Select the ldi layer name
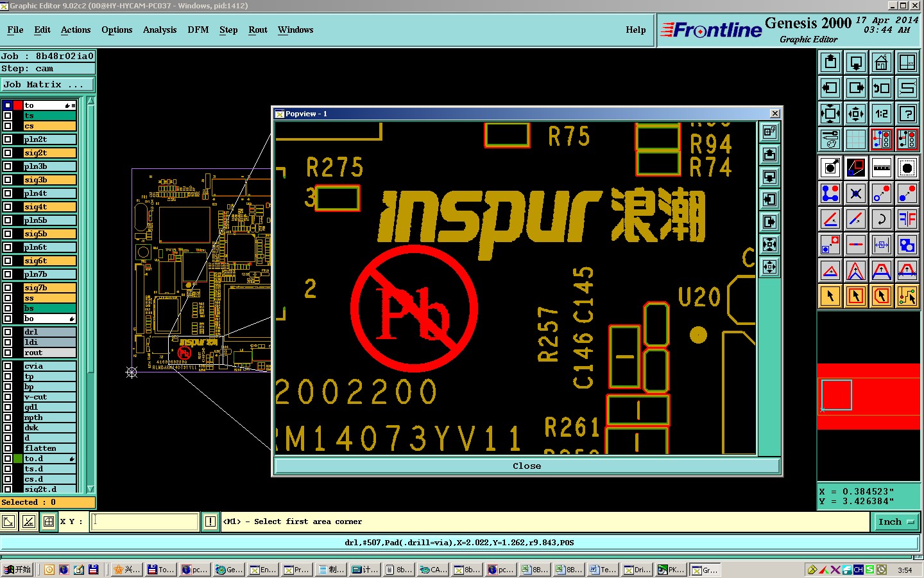The image size is (924, 578). [x=50, y=342]
